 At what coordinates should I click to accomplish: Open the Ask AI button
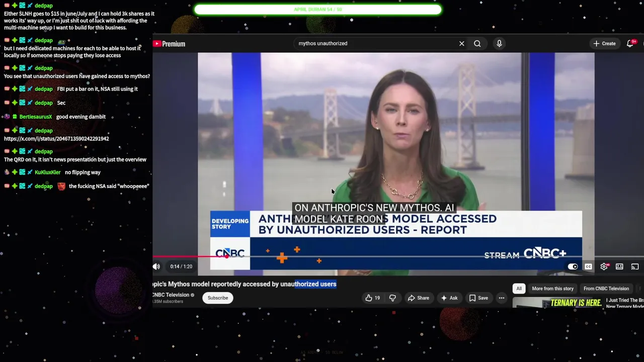pyautogui.click(x=449, y=298)
